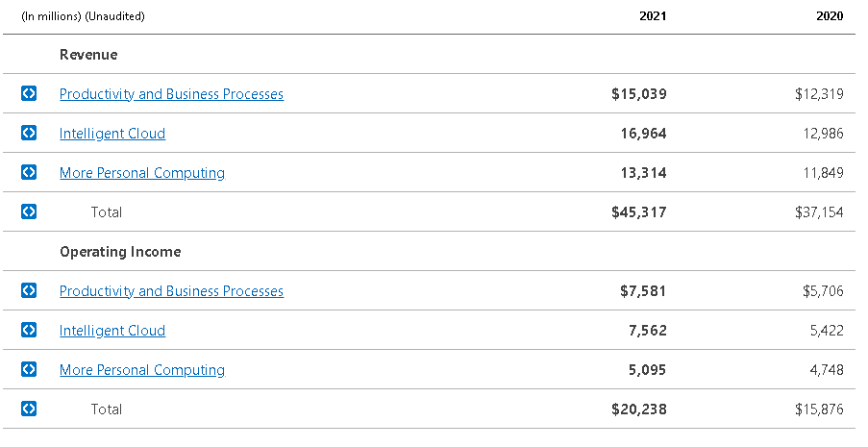Select the $20,238 total operating income cell
The width and height of the screenshot is (868, 447).
(x=638, y=410)
